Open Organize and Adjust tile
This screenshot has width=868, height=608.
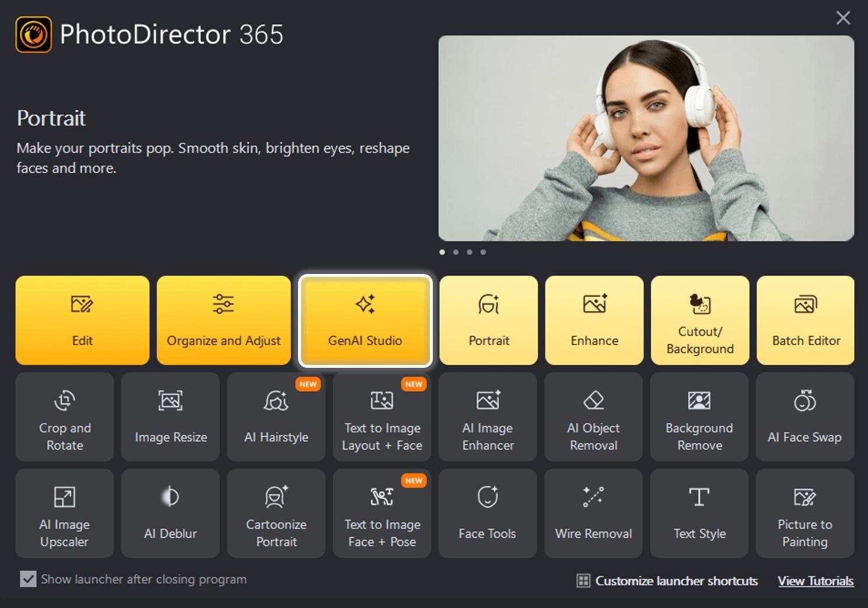(223, 320)
